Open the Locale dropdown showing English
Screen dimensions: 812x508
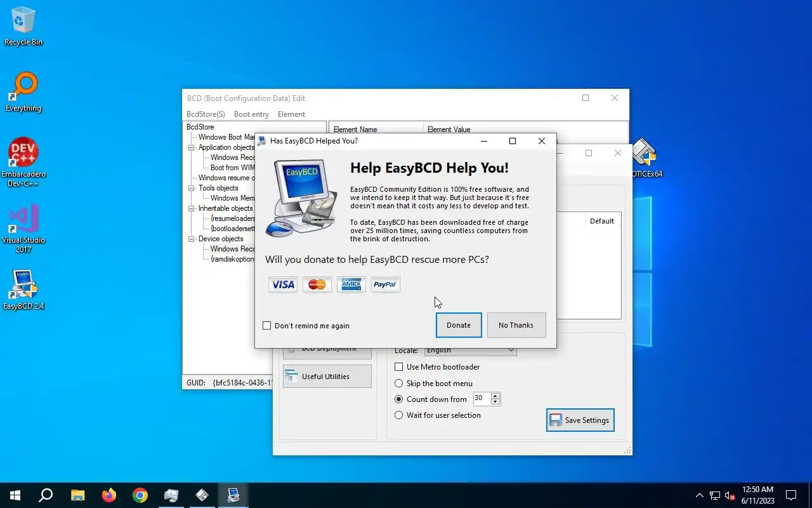(x=470, y=351)
